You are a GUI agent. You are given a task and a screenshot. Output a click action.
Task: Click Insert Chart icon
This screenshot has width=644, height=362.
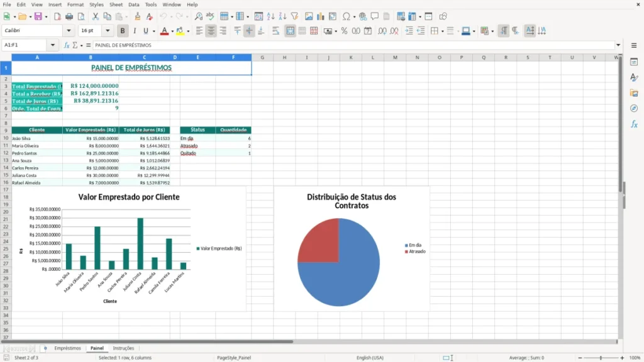320,16
